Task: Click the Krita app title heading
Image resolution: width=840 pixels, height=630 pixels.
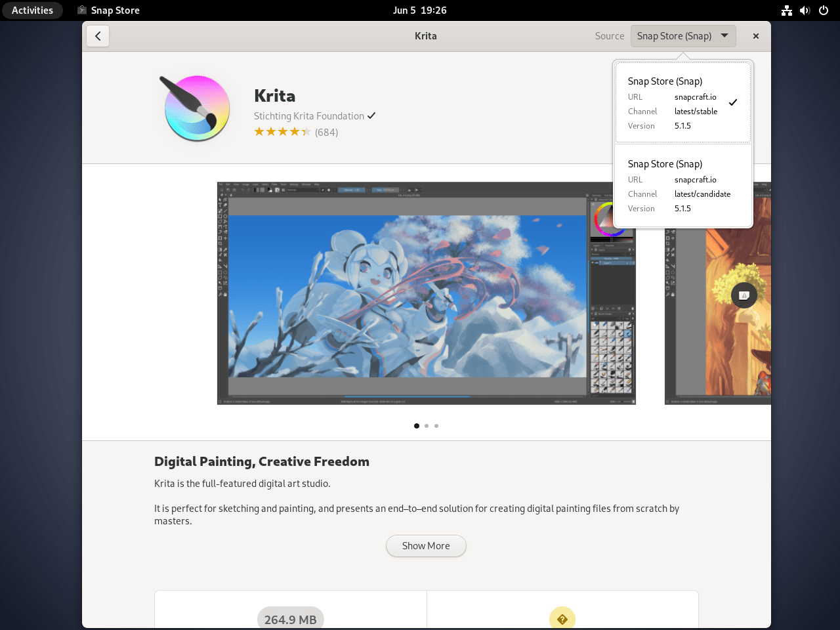Action: [x=274, y=96]
